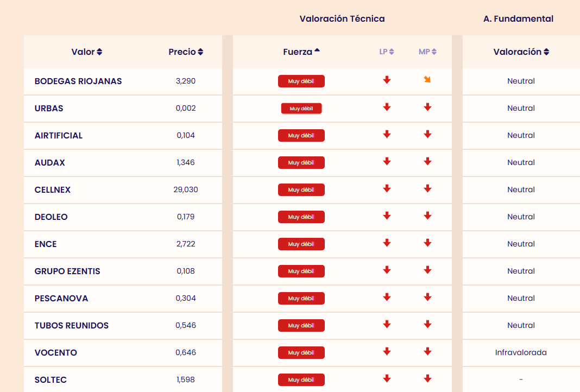Click the red LP arrow for Cellnex
580x392 pixels.
point(387,189)
